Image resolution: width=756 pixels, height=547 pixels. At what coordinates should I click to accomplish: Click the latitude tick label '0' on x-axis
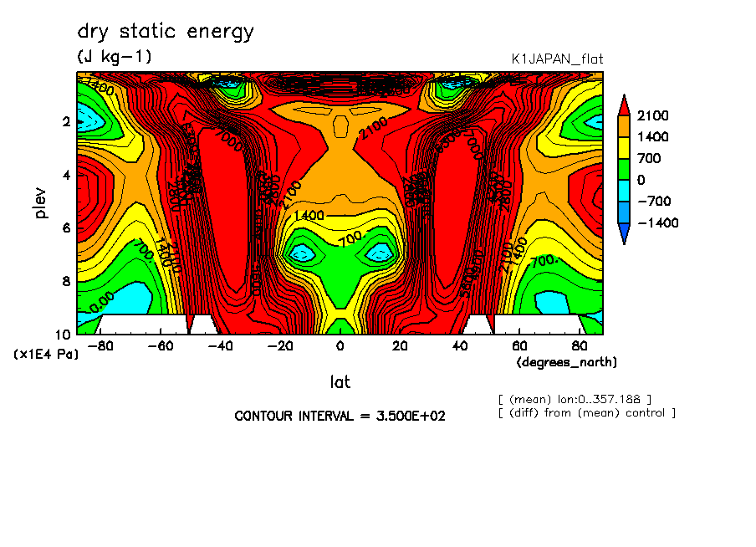coord(340,346)
